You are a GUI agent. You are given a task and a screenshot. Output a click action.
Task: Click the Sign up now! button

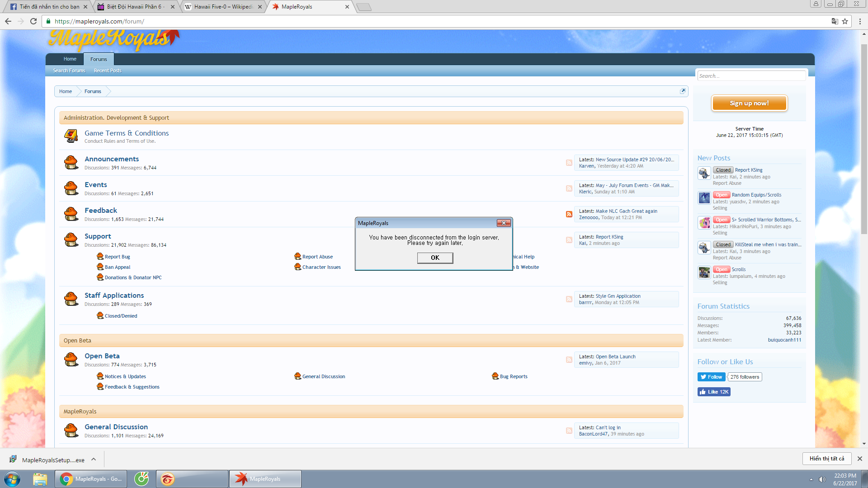tap(749, 103)
